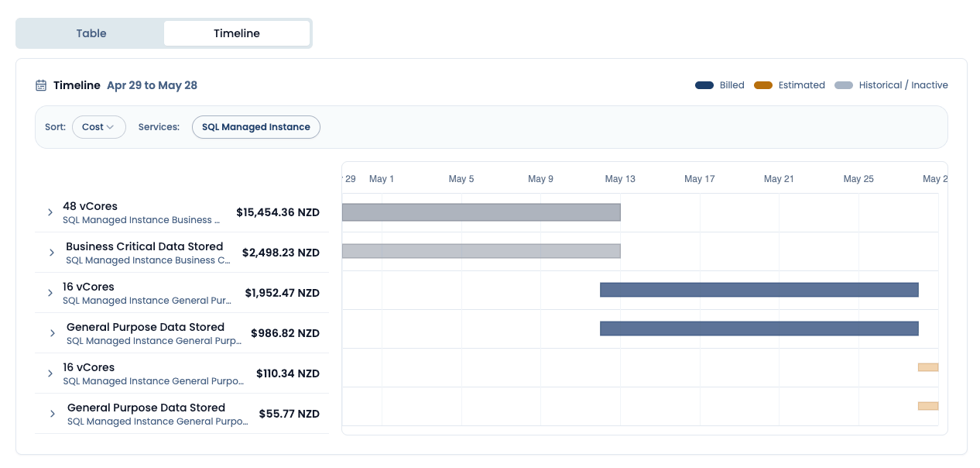Screen dimensions: 980x468
Task: Click the May 5 date label
Action: pyautogui.click(x=461, y=179)
